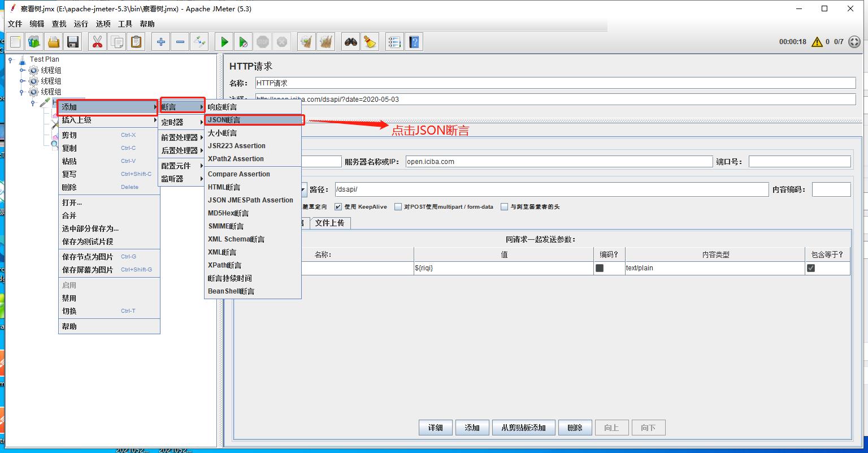Open Help with the question-mark book icon
Screen dimensions: 868x453
(414, 42)
